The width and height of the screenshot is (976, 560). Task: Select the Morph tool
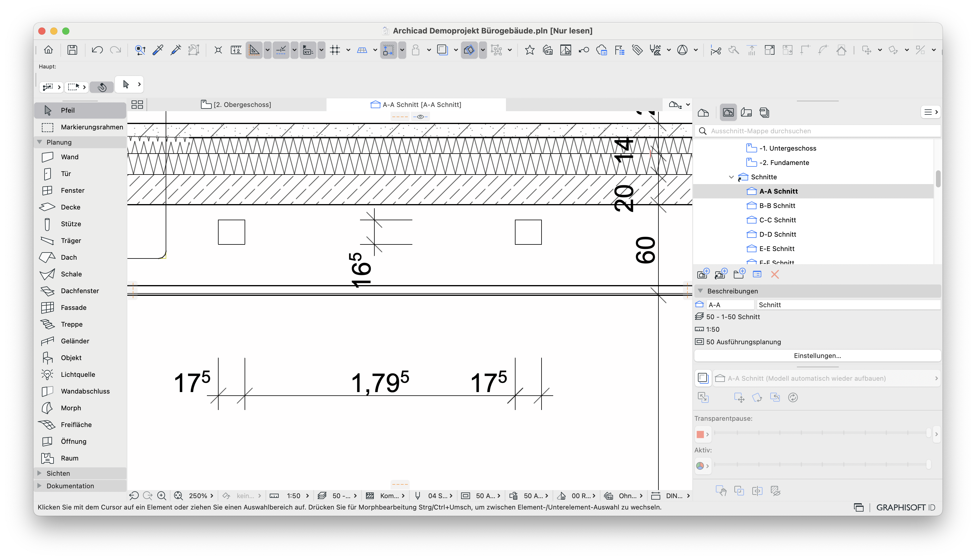80,408
